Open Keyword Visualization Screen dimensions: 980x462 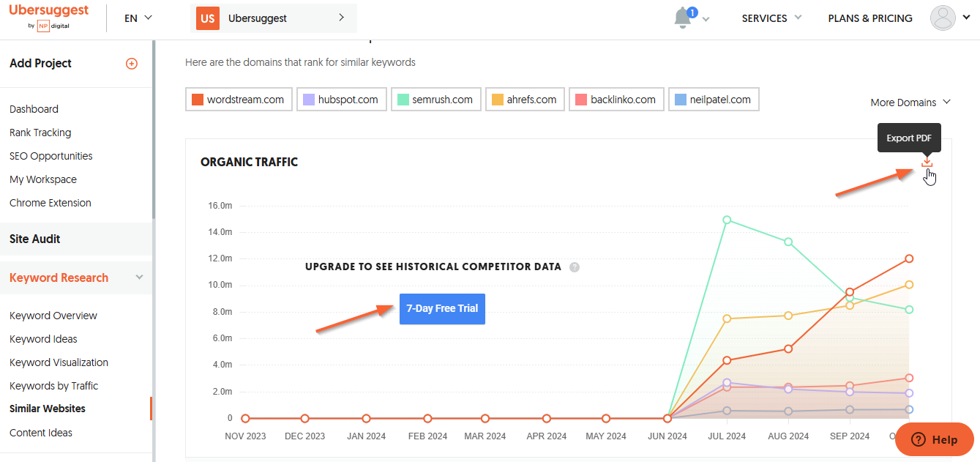click(x=59, y=362)
